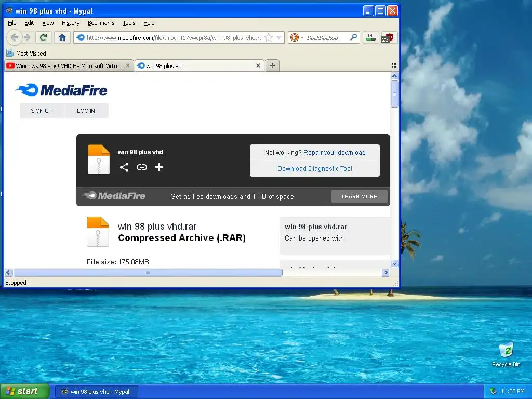The width and height of the screenshot is (532, 399).
Task: Click the RAR file icon in the dark panel
Action: coord(99,159)
